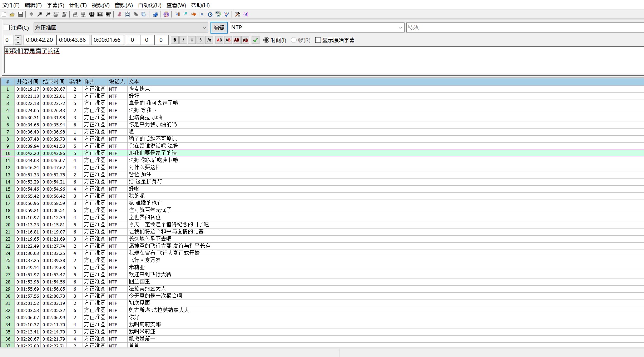The height and width of the screenshot is (357, 644).
Task: Open the 字幕(S) menu
Action: [x=55, y=5]
